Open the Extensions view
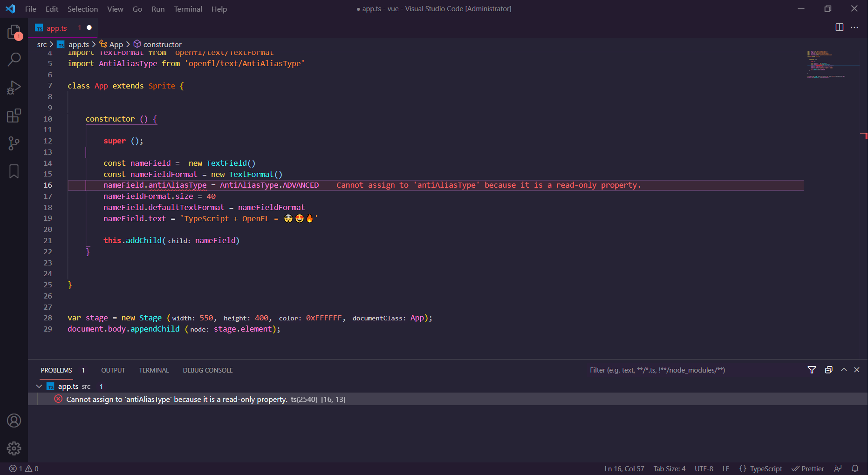The height and width of the screenshot is (475, 868). point(14,115)
